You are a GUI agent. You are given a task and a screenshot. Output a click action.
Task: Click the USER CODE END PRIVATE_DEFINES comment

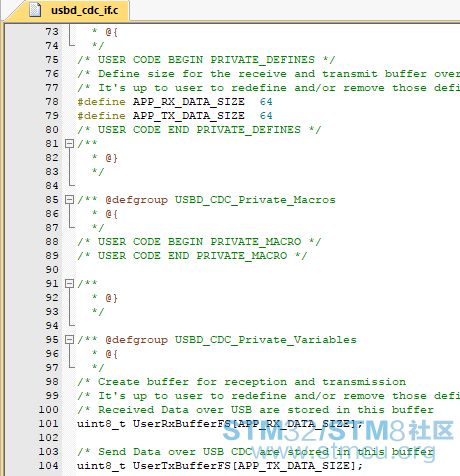[199, 130]
